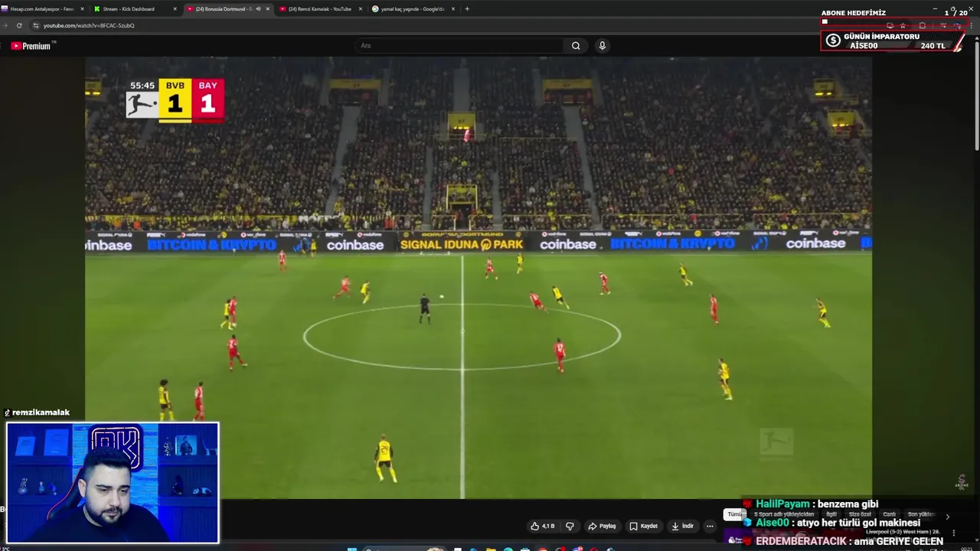The height and width of the screenshot is (551, 980).
Task: Save the video with Kaydet
Action: click(644, 527)
